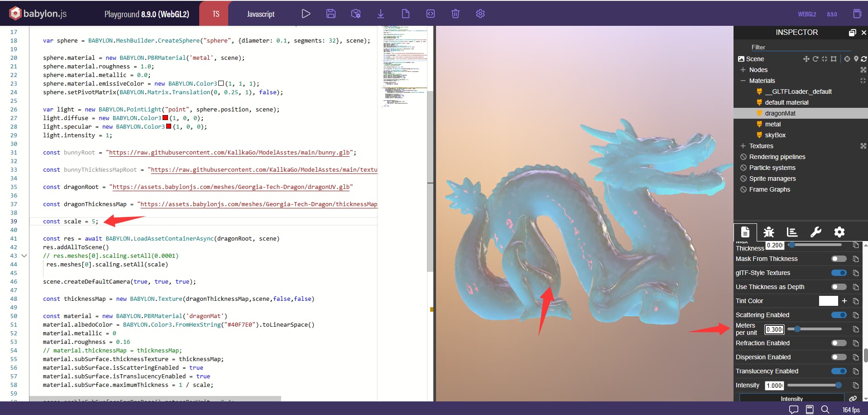The image size is (868, 415).
Task: Fold the code block at line 43
Action: tap(24, 256)
